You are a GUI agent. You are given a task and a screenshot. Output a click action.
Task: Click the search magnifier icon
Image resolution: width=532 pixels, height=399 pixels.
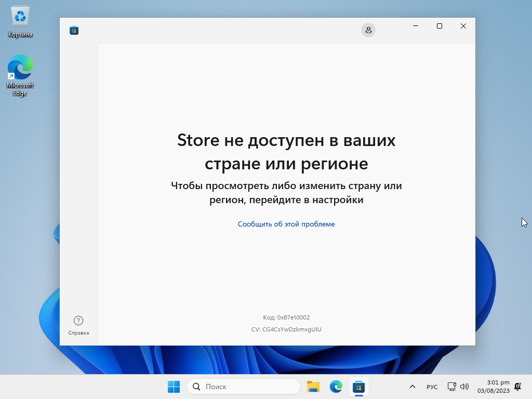pos(196,387)
